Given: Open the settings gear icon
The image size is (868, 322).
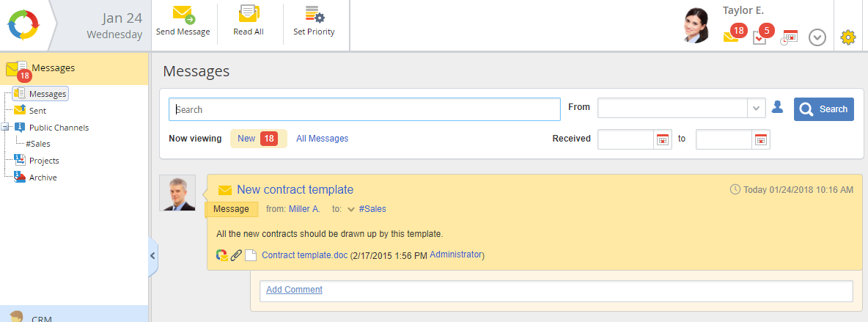Looking at the screenshot, I should (848, 37).
